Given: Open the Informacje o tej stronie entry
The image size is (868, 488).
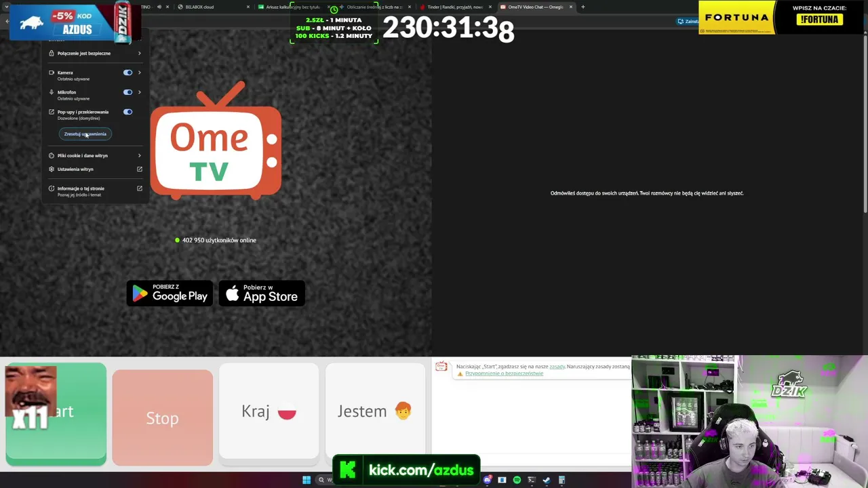Looking at the screenshot, I should click(96, 191).
